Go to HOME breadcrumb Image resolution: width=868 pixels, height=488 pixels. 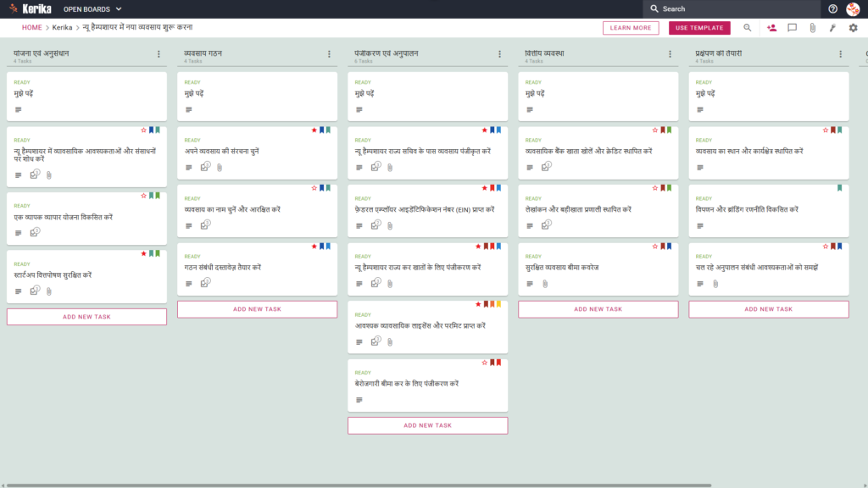coord(31,28)
